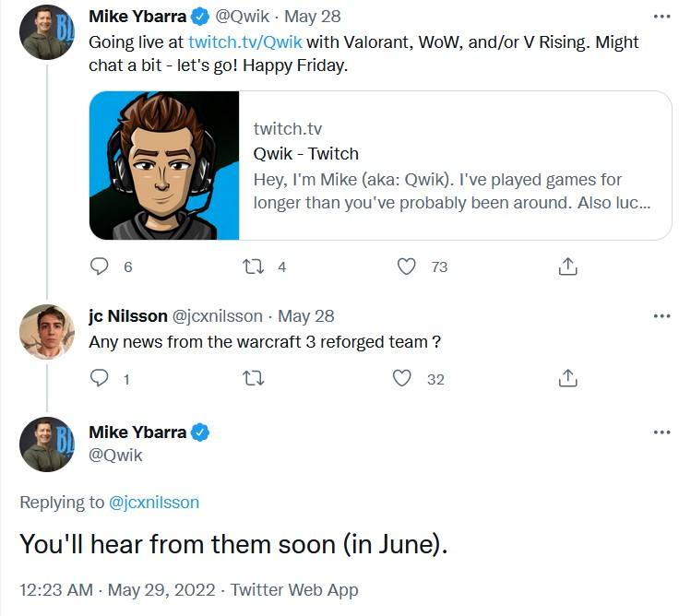691x616 pixels.
Task: Share jc Nilsson's tweet
Action: tap(567, 378)
